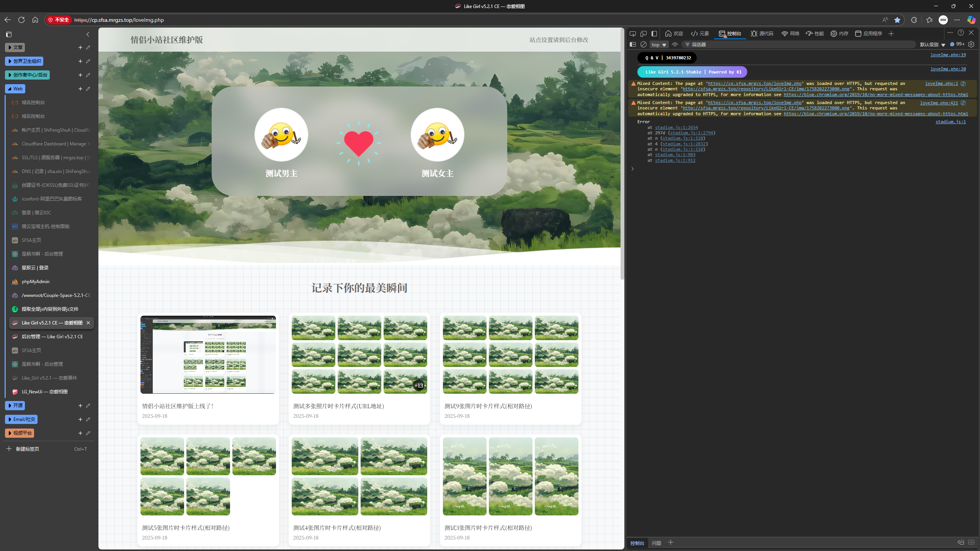Click the refresh page icon

[21, 20]
